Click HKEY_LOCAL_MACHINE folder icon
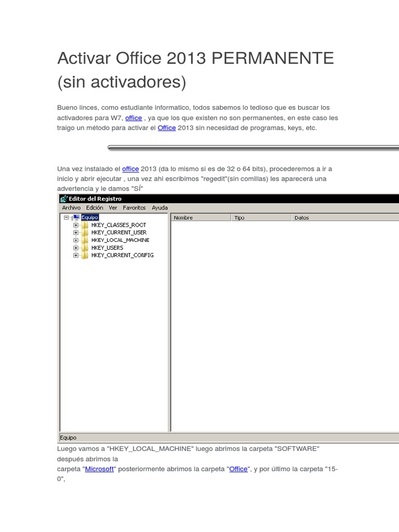 click(x=85, y=240)
